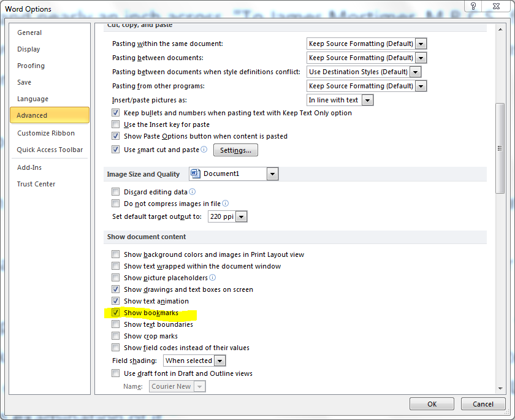Image resolution: width=515 pixels, height=420 pixels.
Task: Toggle Show Paste Options button checkbox
Action: pos(116,136)
